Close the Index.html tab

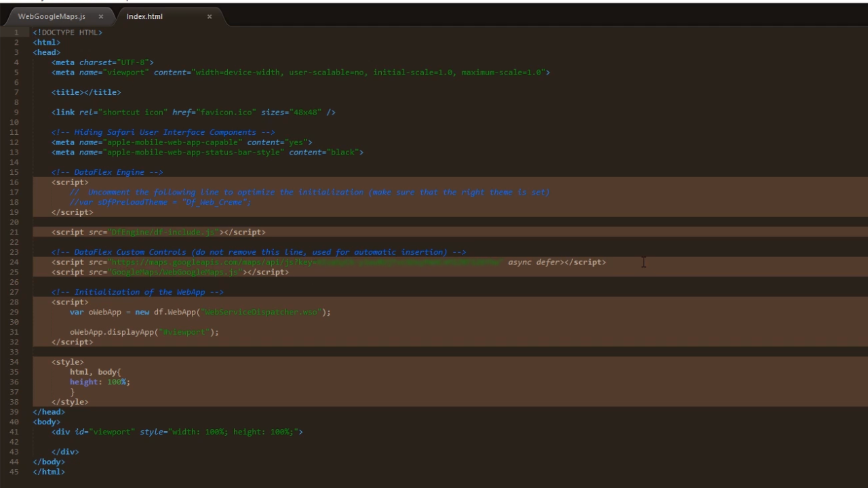(x=210, y=16)
